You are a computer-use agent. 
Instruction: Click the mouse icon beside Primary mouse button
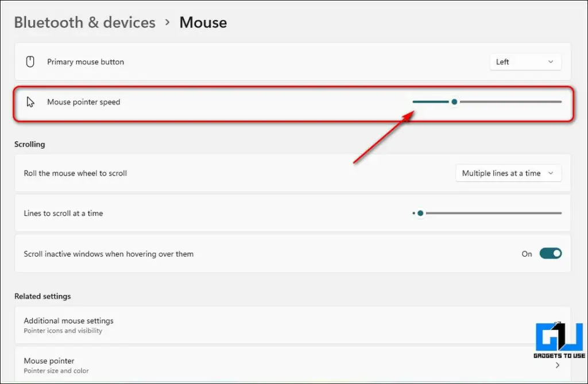(30, 61)
